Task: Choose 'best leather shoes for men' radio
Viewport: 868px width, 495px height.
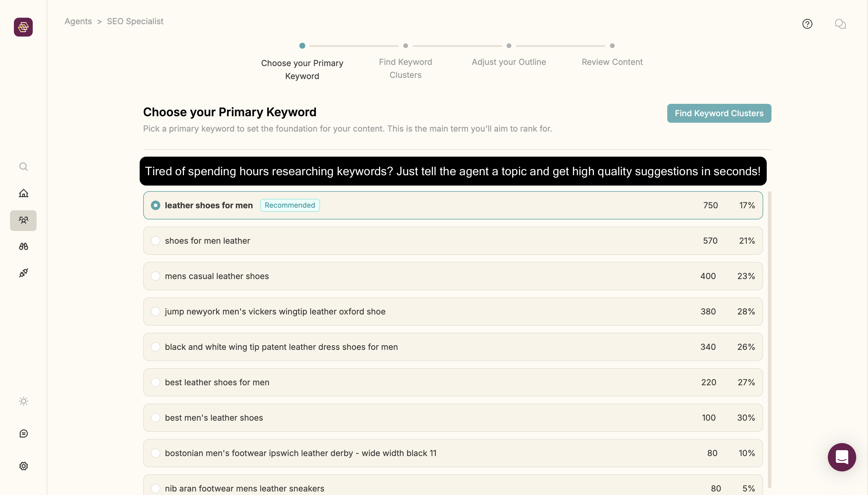Action: pos(156,382)
